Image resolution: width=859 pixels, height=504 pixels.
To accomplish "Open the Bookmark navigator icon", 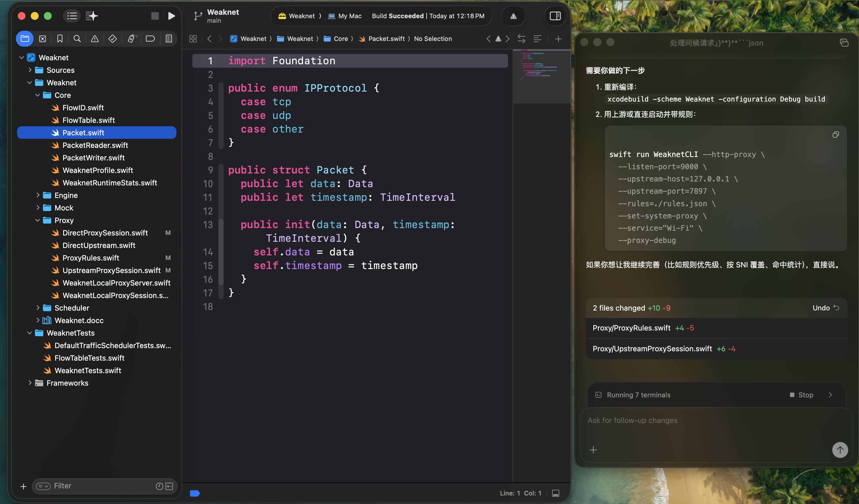I will [60, 38].
